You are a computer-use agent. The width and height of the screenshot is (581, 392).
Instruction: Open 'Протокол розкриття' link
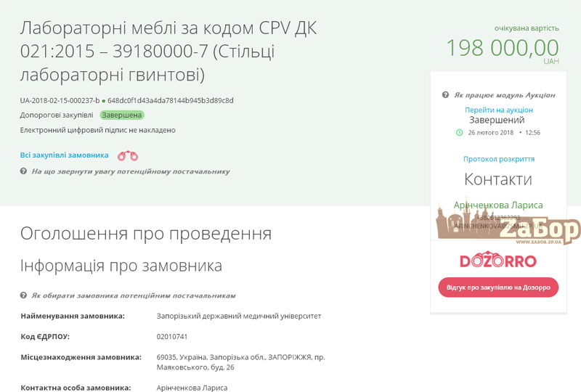(x=499, y=159)
